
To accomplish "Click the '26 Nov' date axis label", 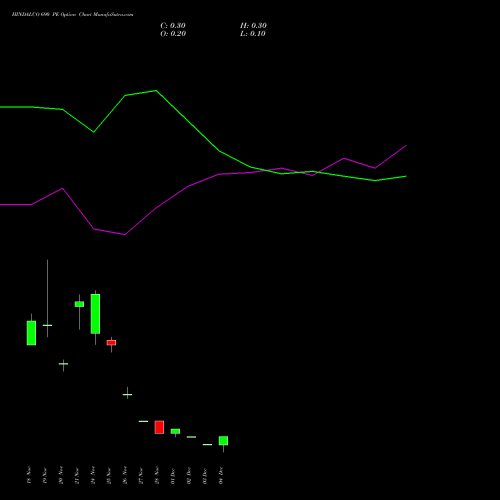I will pyautogui.click(x=125, y=475).
